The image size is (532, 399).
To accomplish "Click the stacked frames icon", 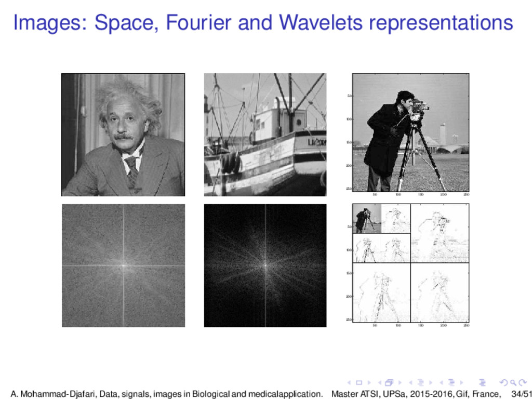I will pos(389,382).
